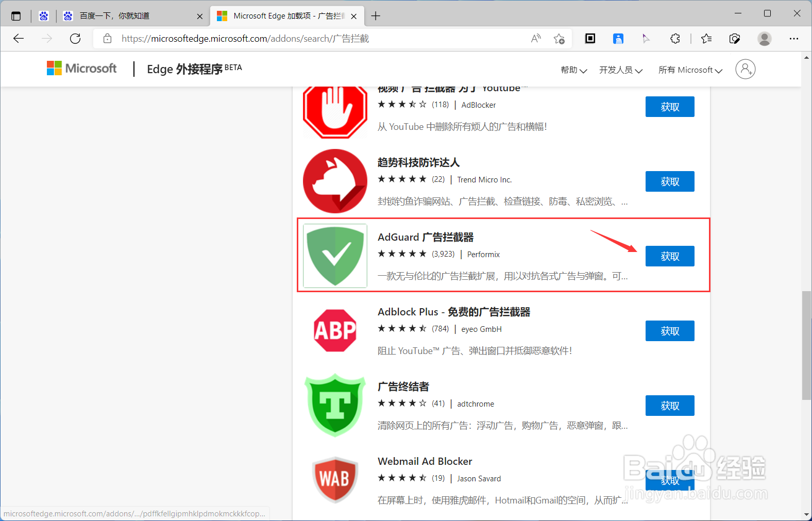Click the Adblock Plus (784) rating count
Viewport: 812px width, 521px height.
click(440, 329)
